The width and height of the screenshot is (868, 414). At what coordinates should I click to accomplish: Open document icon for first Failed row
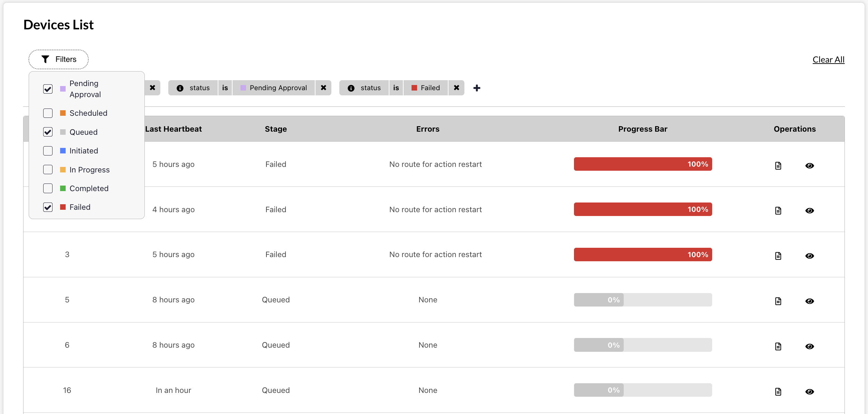pos(778,166)
